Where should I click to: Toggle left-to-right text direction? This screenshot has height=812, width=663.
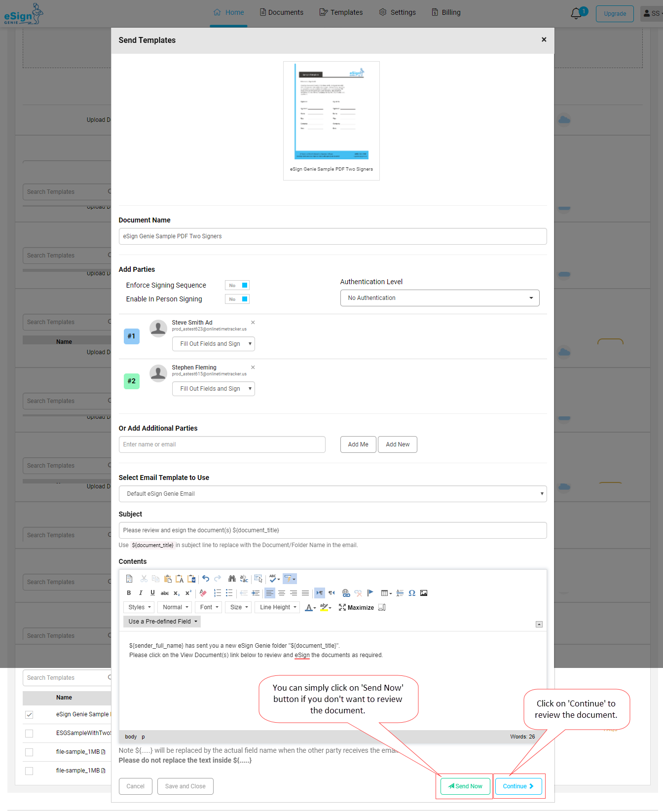(x=320, y=593)
